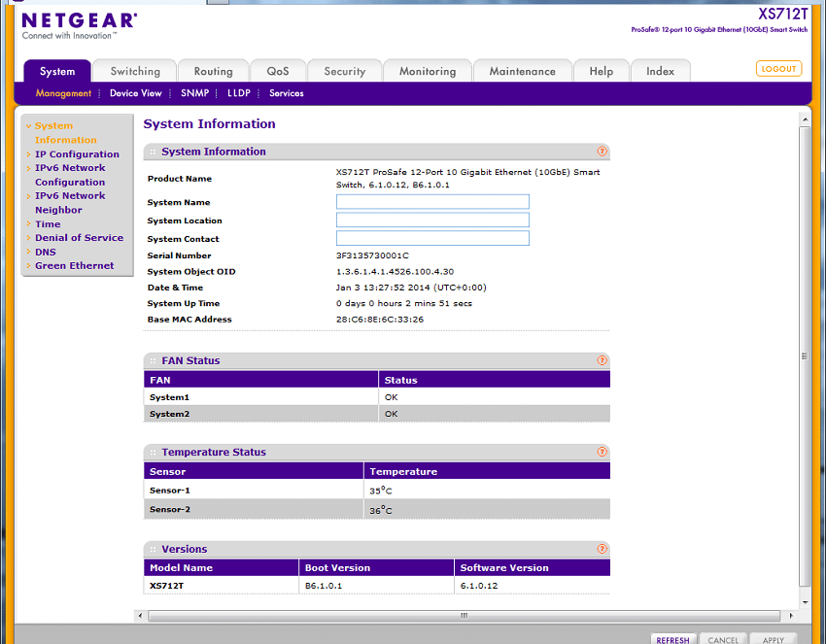Click the Base MAC Address value 28:C6:8E:6C:33:26
The width and height of the screenshot is (826, 644).
[x=380, y=320]
